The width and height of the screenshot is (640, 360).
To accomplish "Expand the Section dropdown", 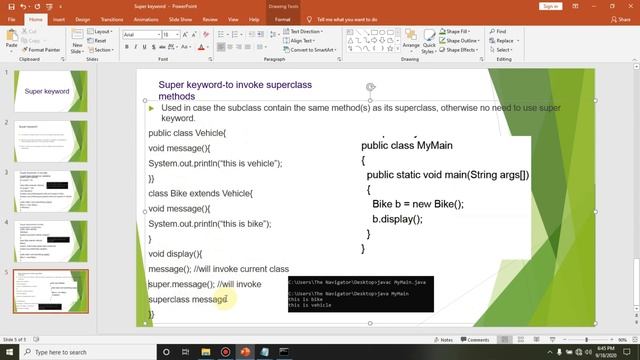I will point(101,50).
